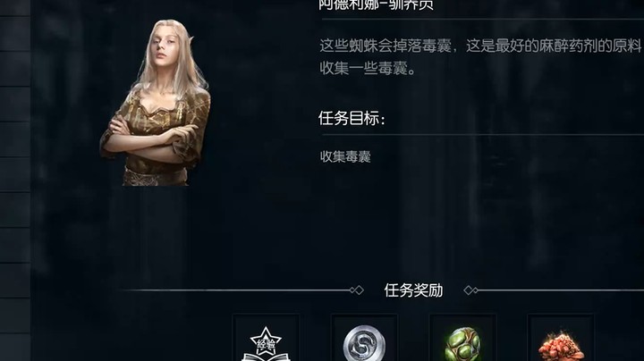Click the left diamond ornament beside 任务奖励
This screenshot has height=361, width=644.
(x=357, y=290)
